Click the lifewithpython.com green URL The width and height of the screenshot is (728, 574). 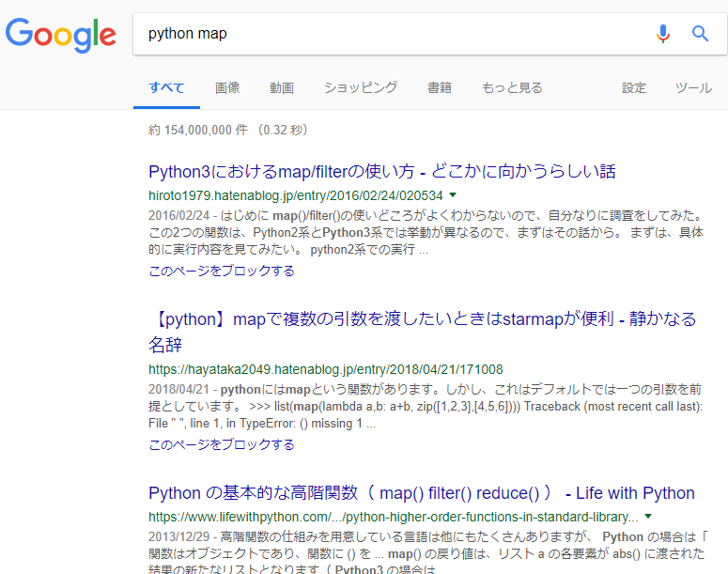394,517
